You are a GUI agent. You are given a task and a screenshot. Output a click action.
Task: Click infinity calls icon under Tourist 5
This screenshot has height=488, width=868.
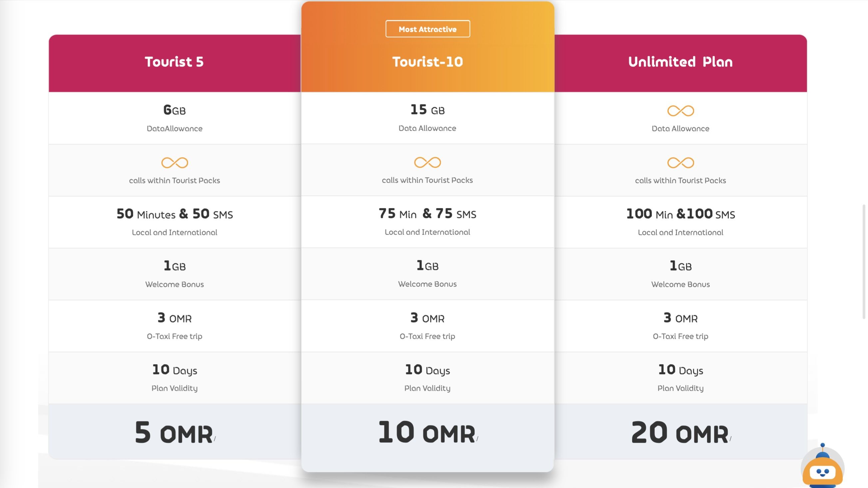point(175,163)
